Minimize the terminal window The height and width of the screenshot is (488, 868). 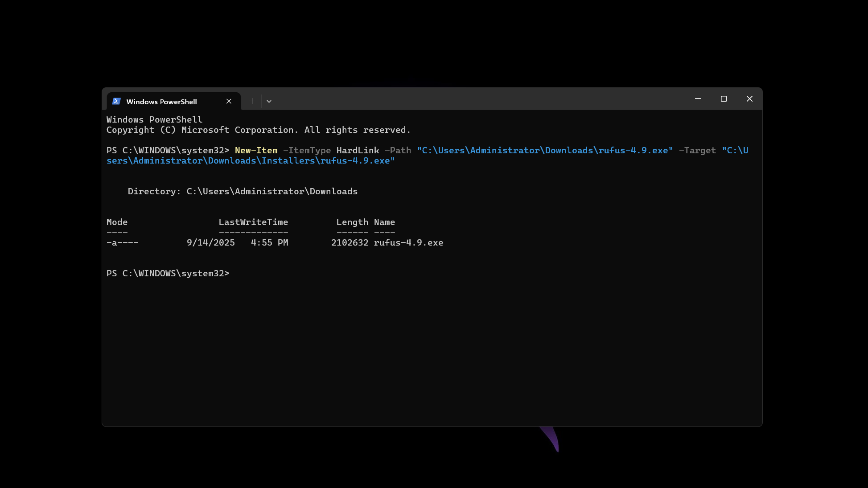pos(698,99)
